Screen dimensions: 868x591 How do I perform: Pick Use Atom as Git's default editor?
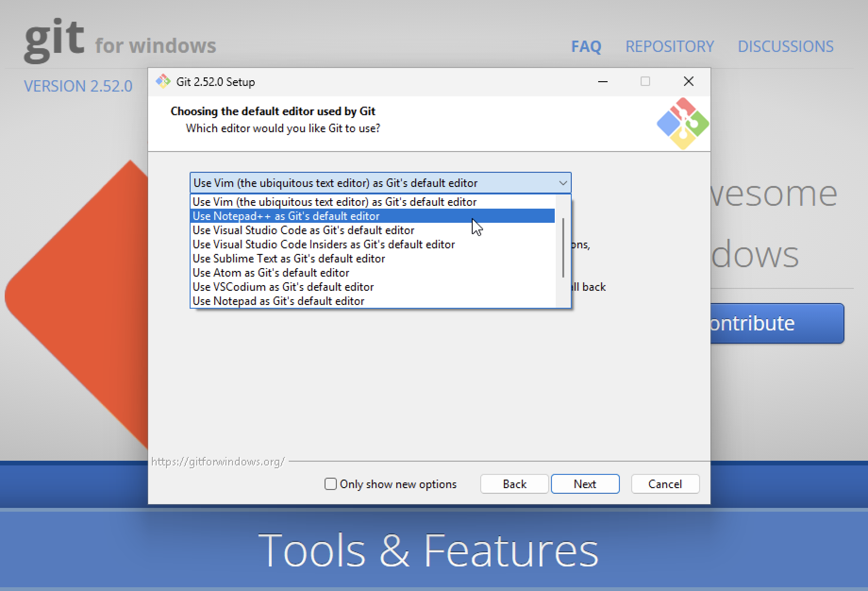373,273
